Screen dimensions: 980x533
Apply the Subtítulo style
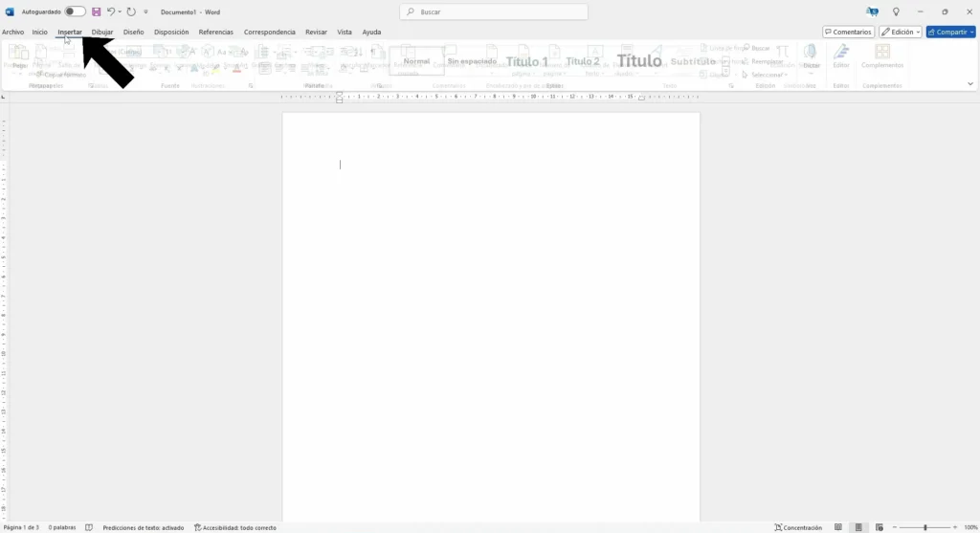tap(693, 61)
